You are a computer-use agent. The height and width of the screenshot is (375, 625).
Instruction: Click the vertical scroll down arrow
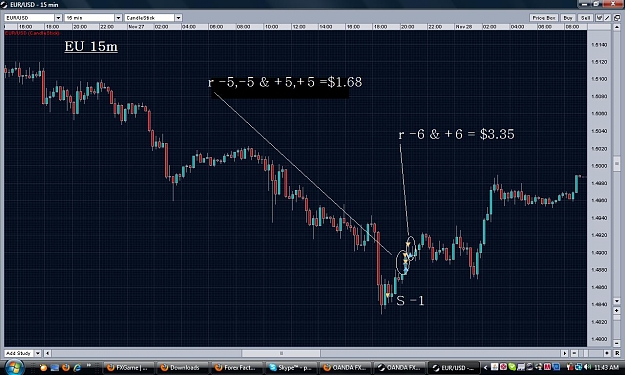tap(617, 301)
